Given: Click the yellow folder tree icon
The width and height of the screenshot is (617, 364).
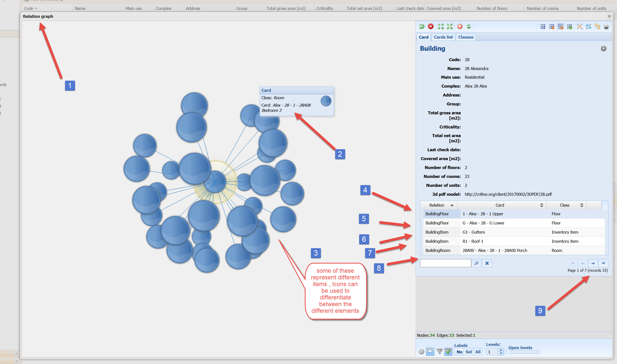Looking at the screenshot, I should tap(597, 27).
